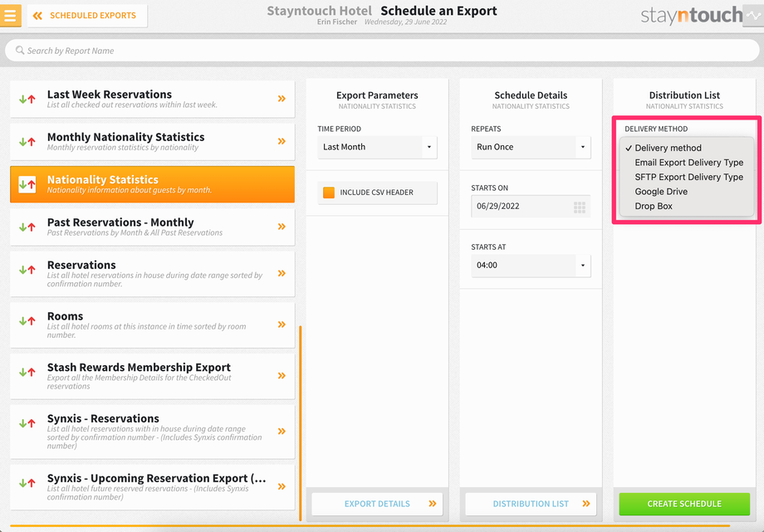Open Reservations report via its chevron
Image resolution: width=764 pixels, height=532 pixels.
282,273
